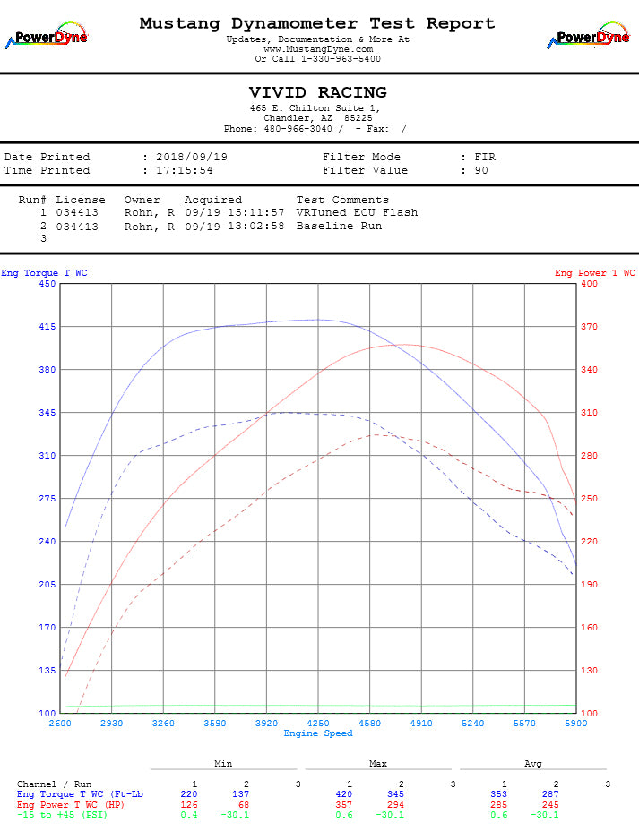Click the 'Avg' table group header

533,763
